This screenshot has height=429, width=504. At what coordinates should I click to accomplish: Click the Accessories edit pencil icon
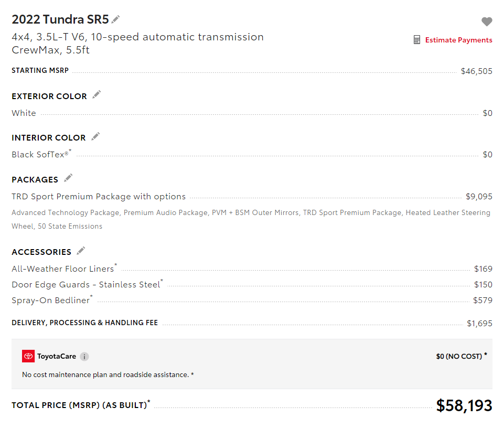[x=81, y=251]
